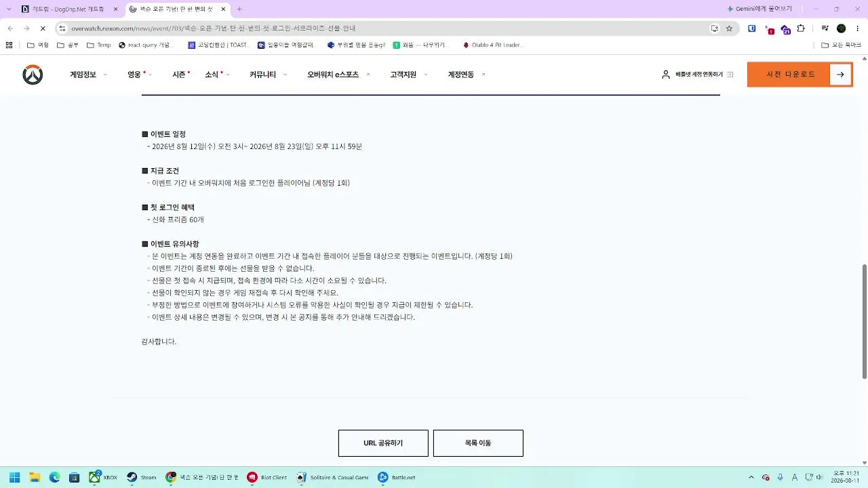Open the Chrome three-dot menu
868x488 pixels.
point(856,28)
